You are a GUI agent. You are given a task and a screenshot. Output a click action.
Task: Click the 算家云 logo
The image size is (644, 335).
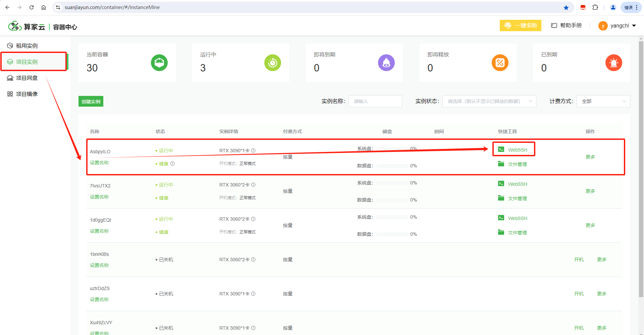[27, 26]
